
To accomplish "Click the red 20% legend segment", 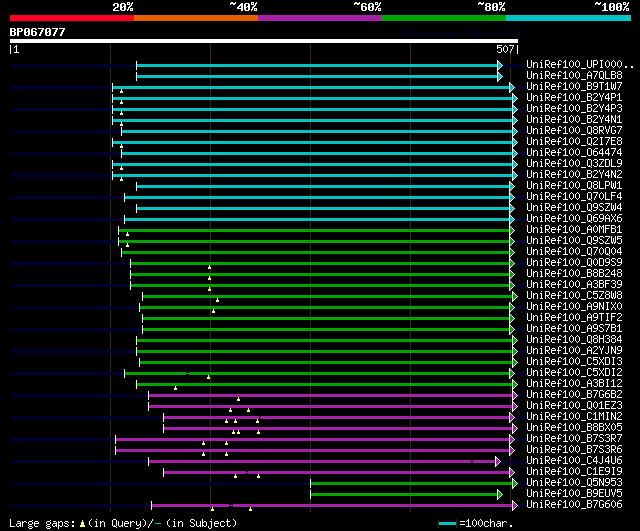I will (x=72, y=18).
